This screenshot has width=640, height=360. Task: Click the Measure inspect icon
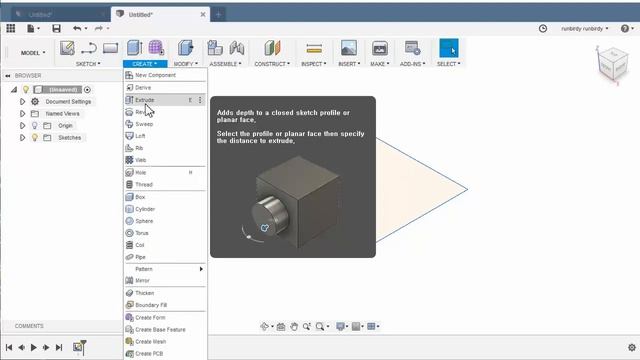[314, 49]
